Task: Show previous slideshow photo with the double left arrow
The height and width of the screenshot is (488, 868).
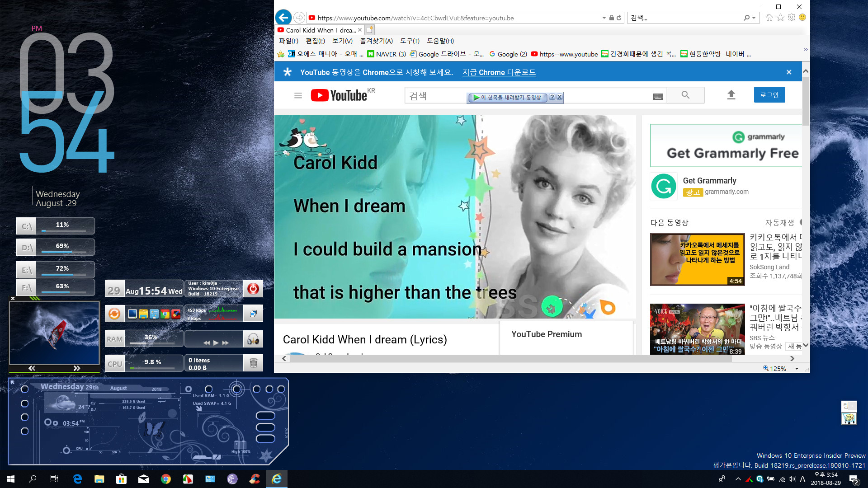Action: [x=32, y=368]
